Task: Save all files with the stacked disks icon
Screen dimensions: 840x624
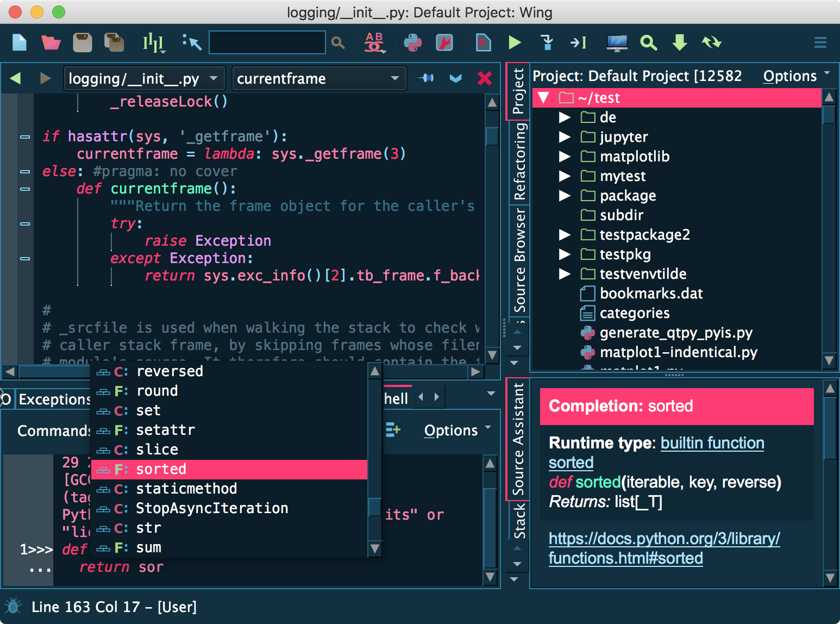Action: pyautogui.click(x=114, y=42)
